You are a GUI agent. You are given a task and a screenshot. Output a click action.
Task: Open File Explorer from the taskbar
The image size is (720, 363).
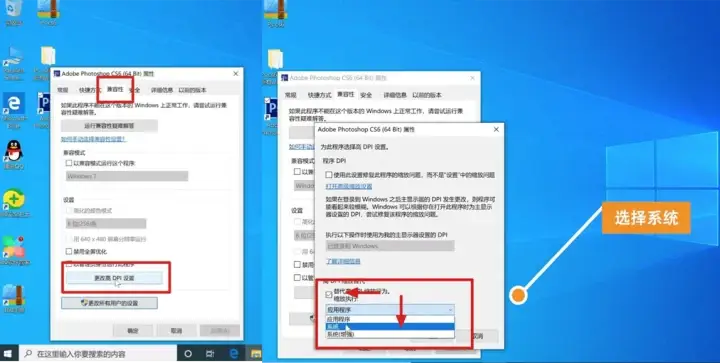click(255, 354)
